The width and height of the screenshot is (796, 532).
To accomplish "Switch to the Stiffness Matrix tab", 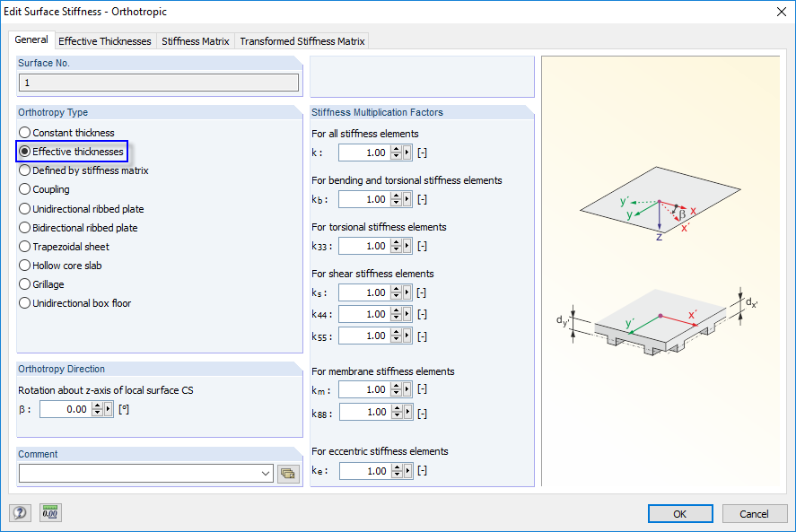I will point(195,39).
